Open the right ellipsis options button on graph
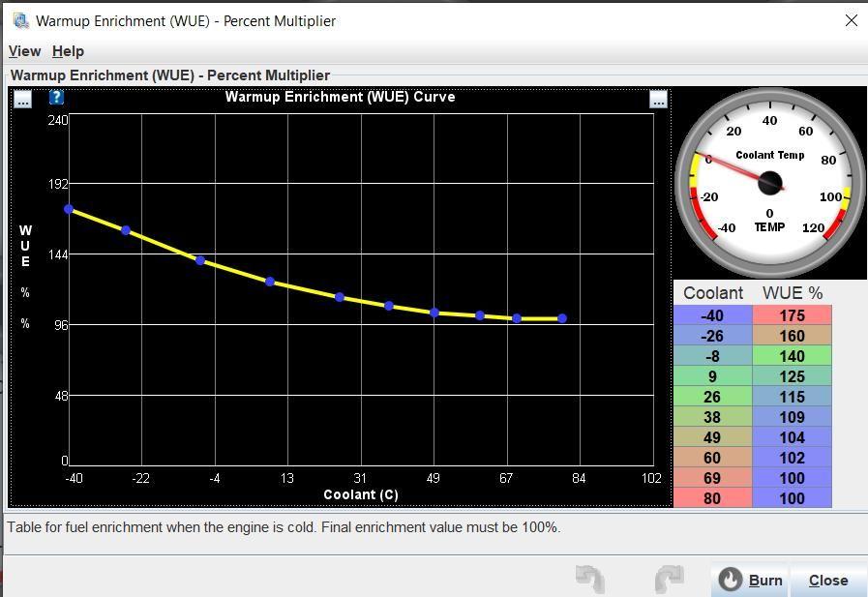The width and height of the screenshot is (868, 597). (x=658, y=99)
